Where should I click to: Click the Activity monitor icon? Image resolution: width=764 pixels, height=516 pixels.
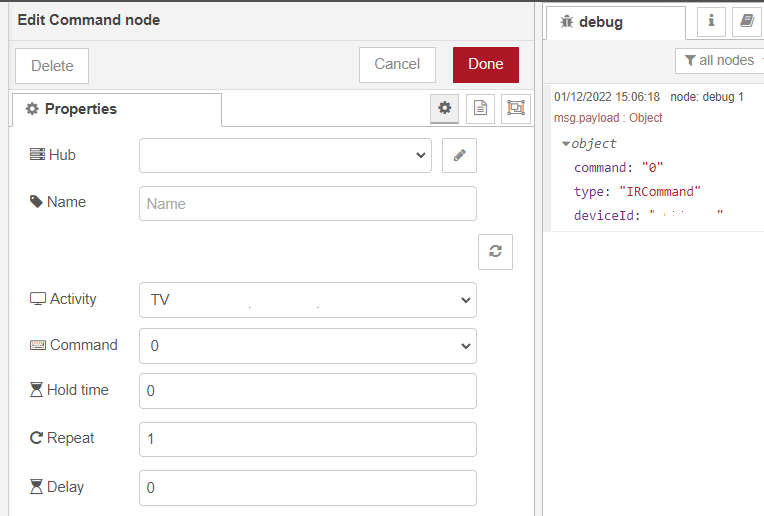38,299
